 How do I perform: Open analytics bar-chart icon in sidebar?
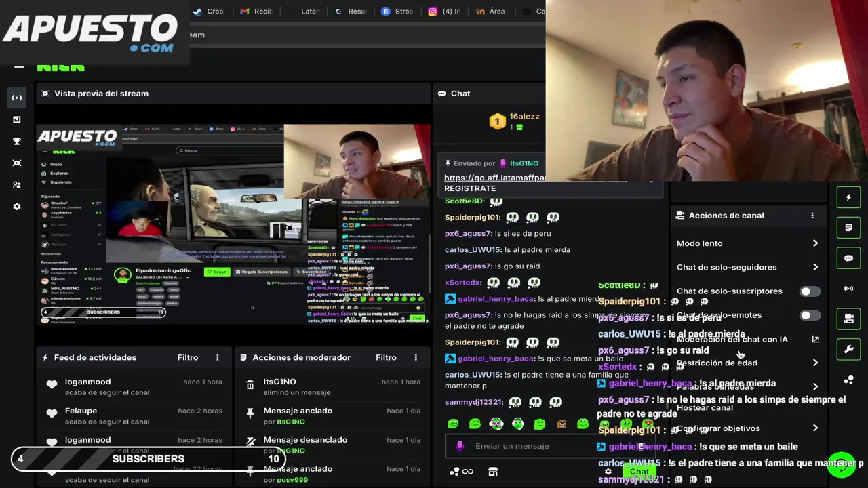point(17,119)
